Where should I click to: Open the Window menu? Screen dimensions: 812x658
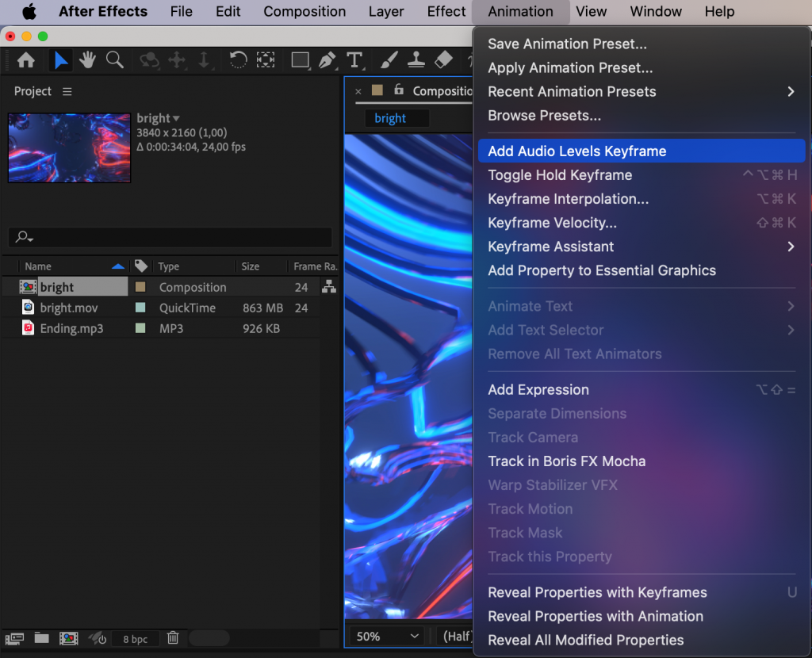(x=655, y=11)
